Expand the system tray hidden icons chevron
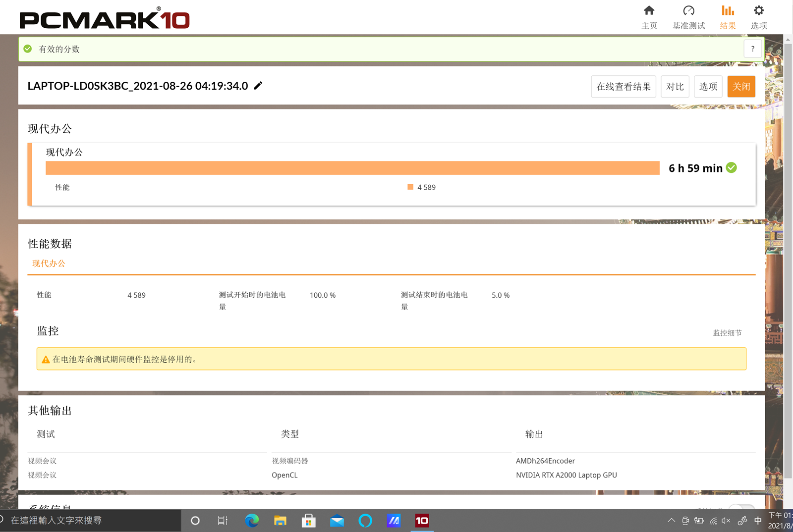The height and width of the screenshot is (532, 793). (671, 521)
